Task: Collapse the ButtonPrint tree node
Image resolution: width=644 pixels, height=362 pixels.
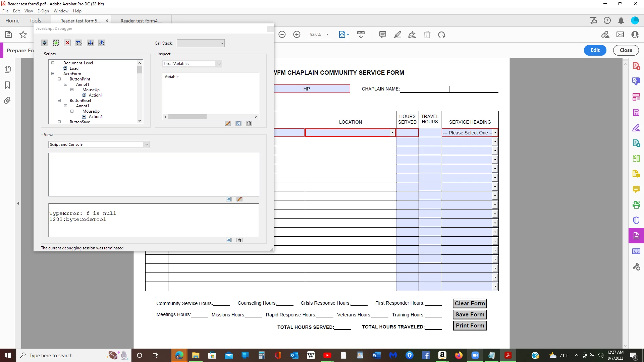Action: [x=59, y=79]
